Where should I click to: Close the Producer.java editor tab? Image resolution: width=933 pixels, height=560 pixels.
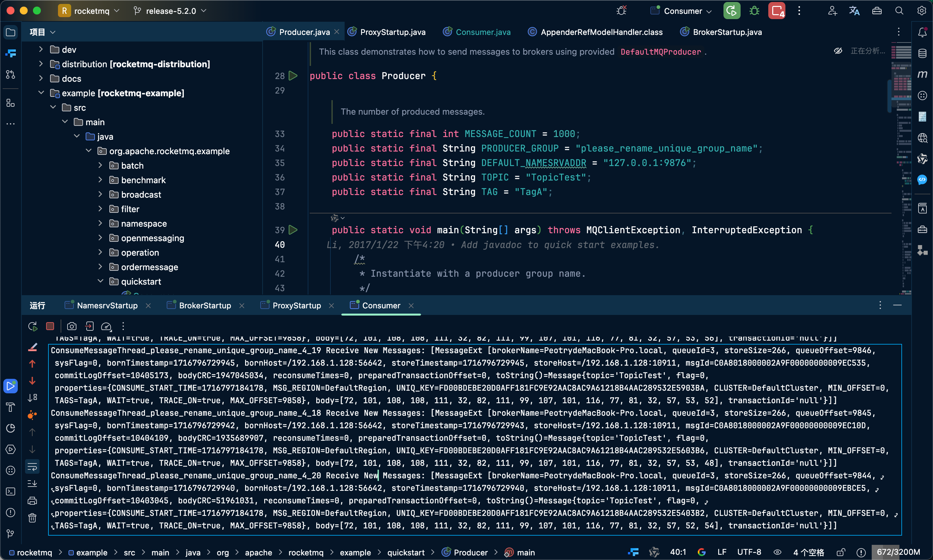pyautogui.click(x=337, y=32)
